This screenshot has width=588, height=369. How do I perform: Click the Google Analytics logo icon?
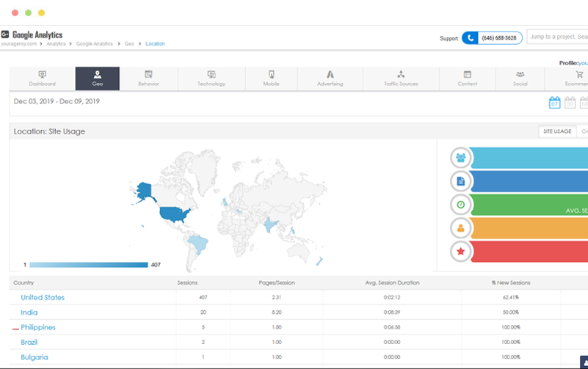click(5, 34)
